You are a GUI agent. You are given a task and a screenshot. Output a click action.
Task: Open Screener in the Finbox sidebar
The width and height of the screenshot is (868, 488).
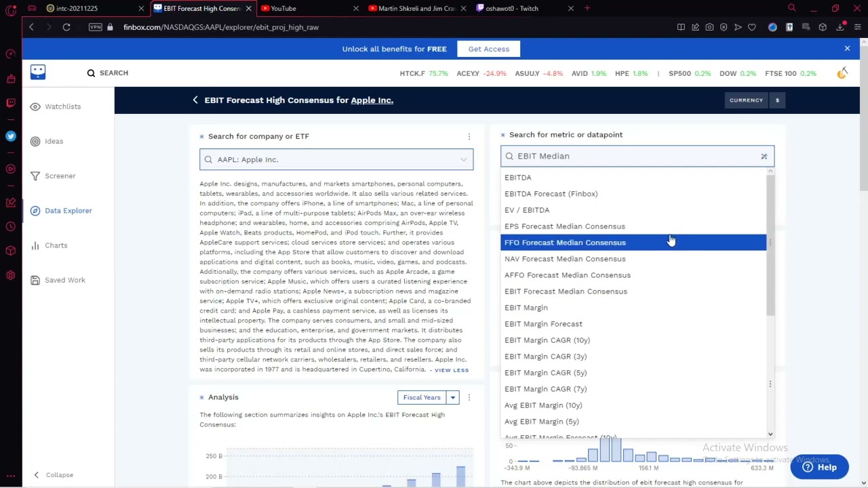point(53,176)
